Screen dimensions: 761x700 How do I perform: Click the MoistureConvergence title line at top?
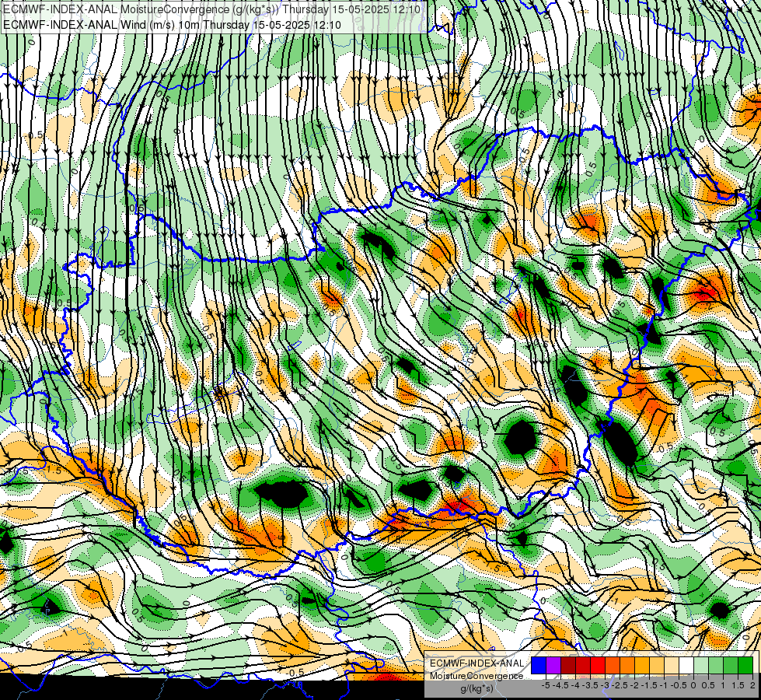(211, 9)
